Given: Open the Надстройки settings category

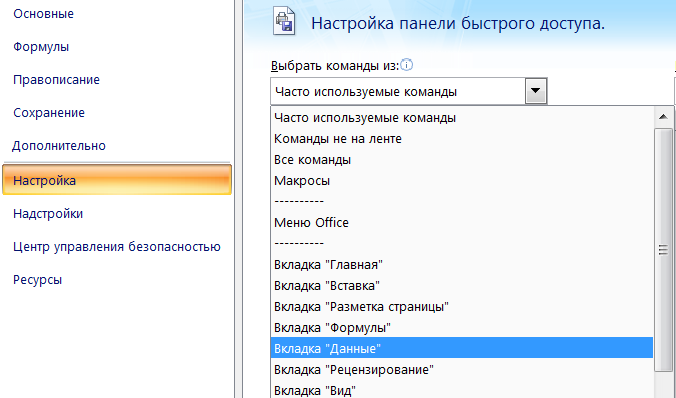Looking at the screenshot, I should [48, 213].
